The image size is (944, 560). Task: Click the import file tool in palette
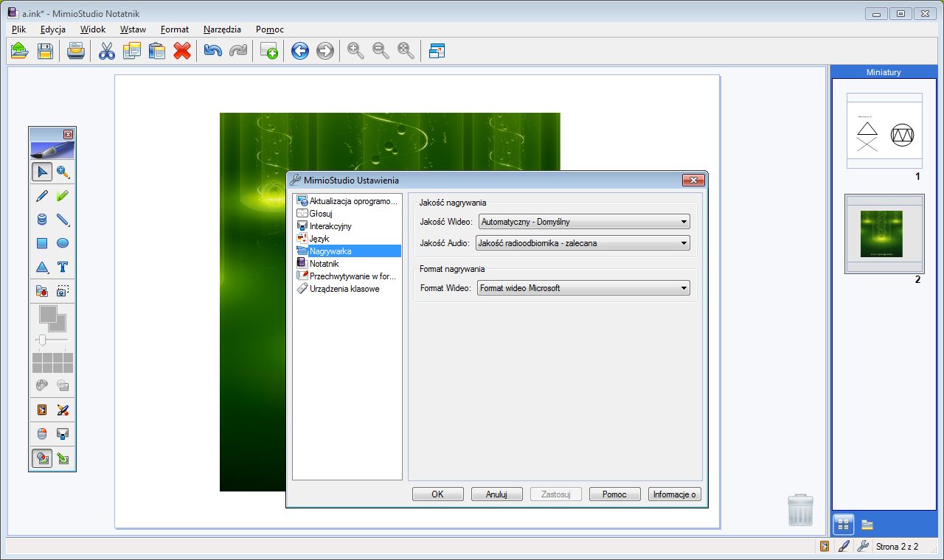pyautogui.click(x=42, y=292)
